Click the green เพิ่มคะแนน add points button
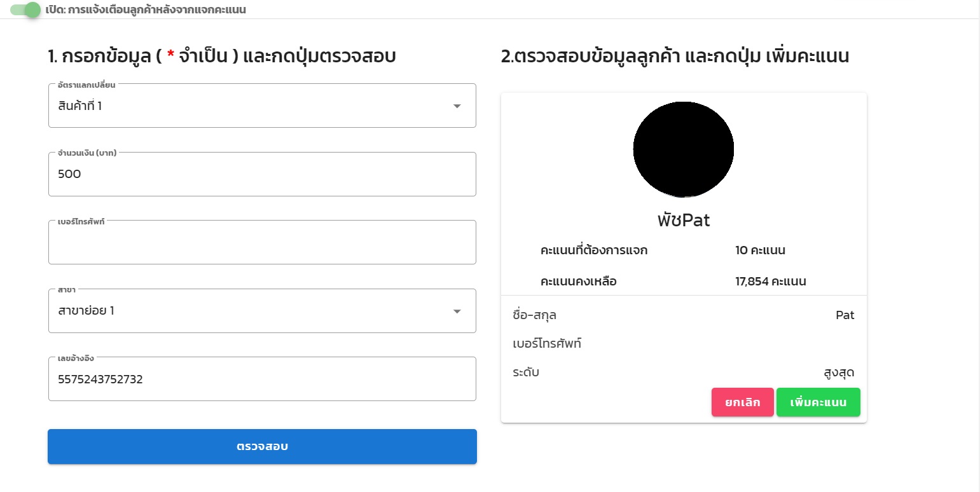980x492 pixels. coord(818,402)
